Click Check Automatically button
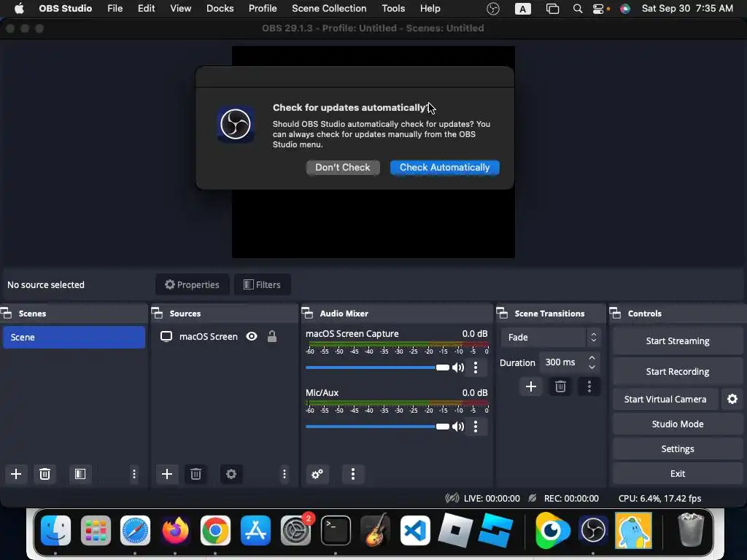 (444, 168)
